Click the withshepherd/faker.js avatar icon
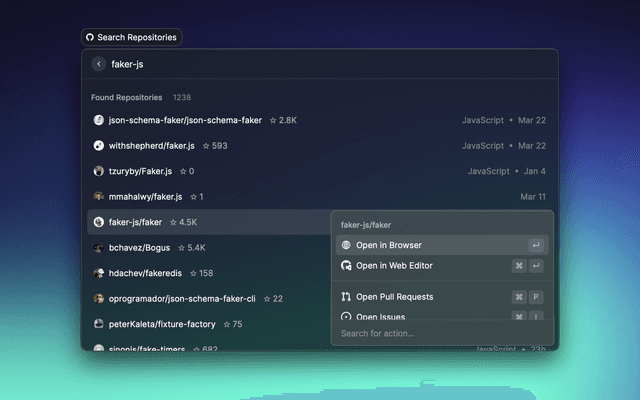Screen dimensions: 640x400 (99, 146)
